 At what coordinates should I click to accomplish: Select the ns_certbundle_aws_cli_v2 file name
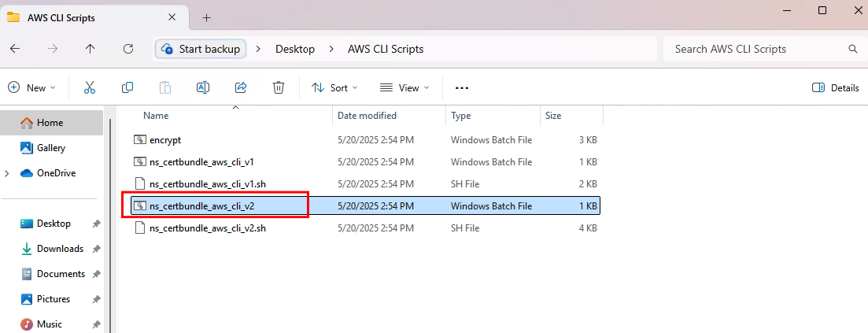coord(201,206)
